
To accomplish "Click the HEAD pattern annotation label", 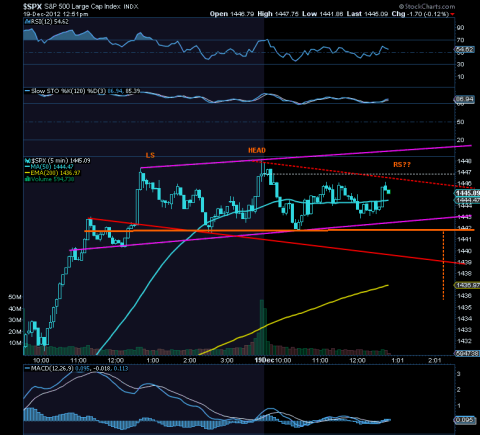I will 257,150.
